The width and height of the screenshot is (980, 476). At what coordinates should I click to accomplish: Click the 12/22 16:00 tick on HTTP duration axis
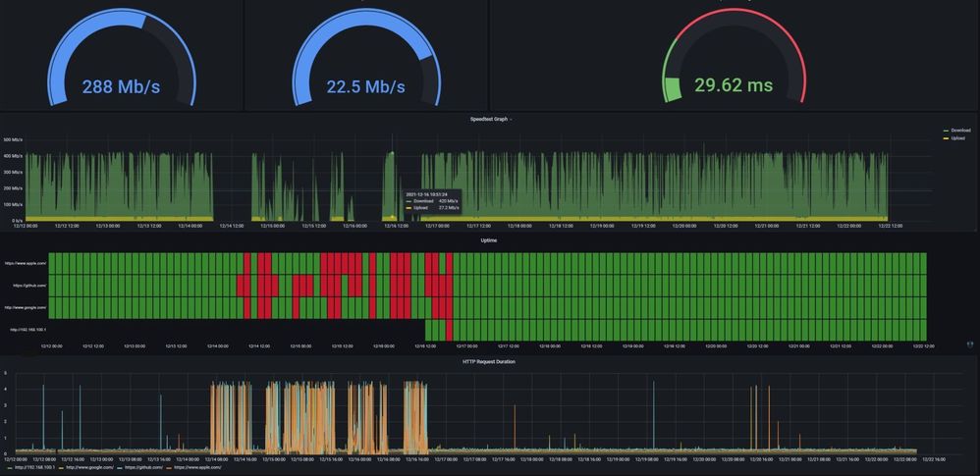click(x=934, y=459)
